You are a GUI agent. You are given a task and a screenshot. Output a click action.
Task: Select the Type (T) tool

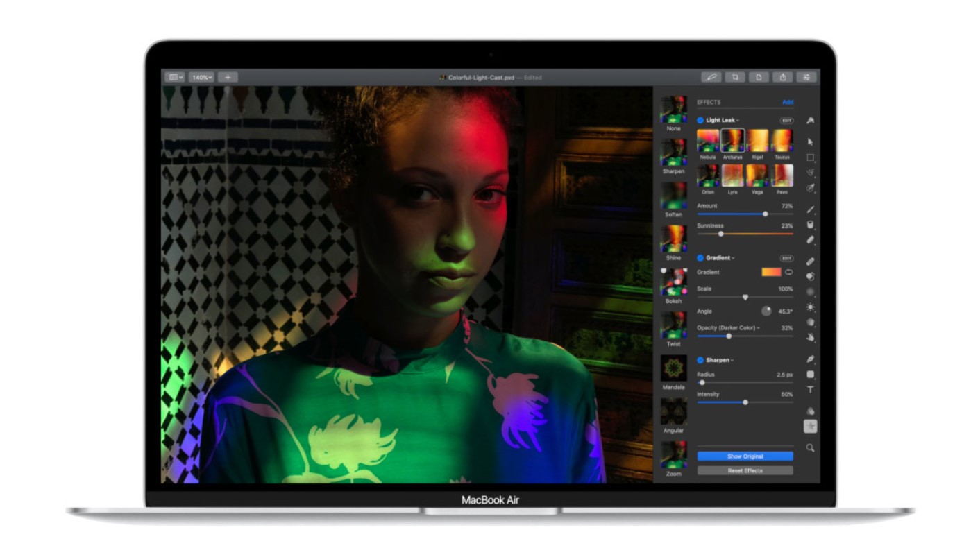click(810, 391)
